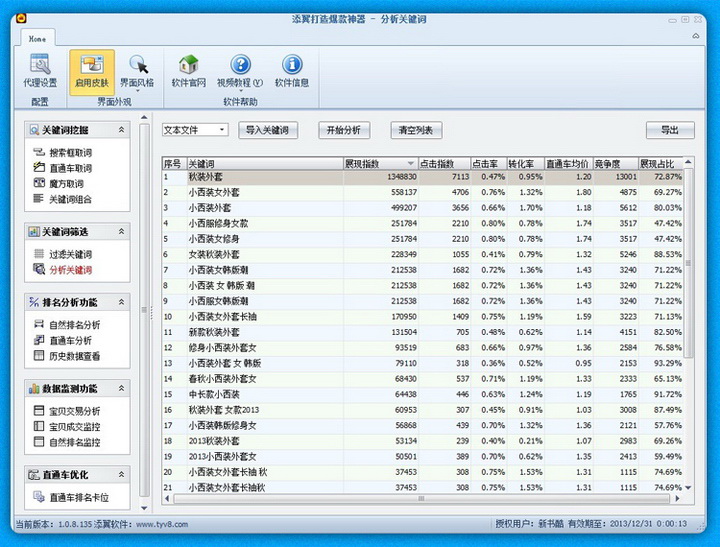
Task: Open 自然排名分析 in sidebar
Action: point(67,325)
